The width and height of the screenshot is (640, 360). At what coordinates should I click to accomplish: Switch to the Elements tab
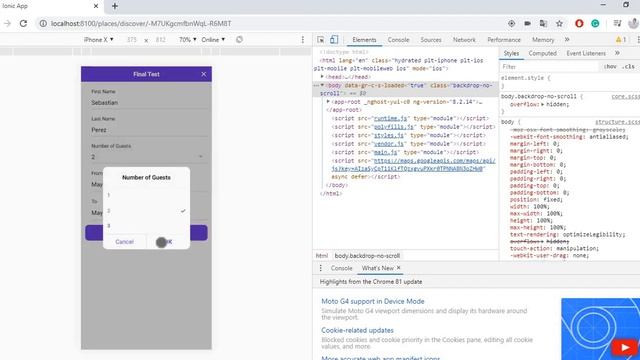(x=364, y=40)
